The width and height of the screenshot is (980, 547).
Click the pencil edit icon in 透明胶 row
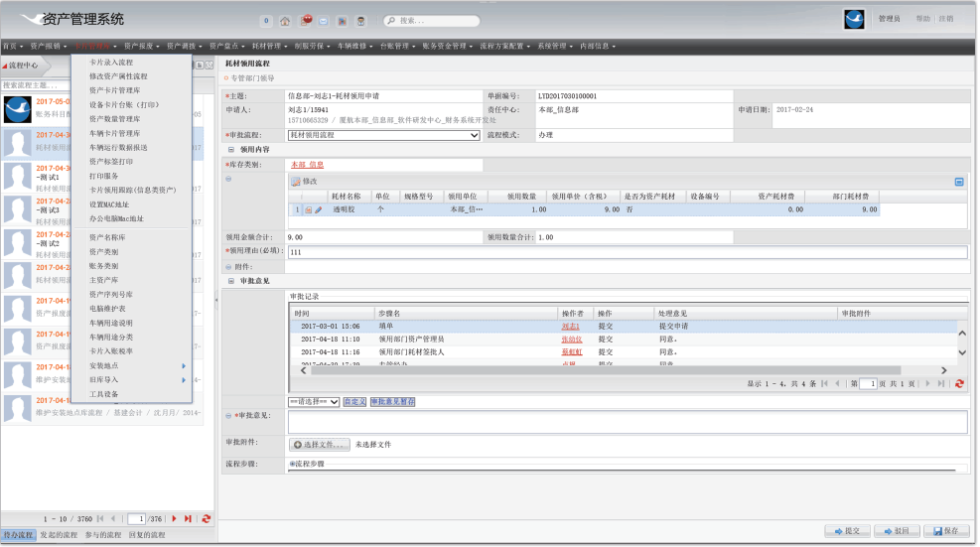pyautogui.click(x=319, y=210)
